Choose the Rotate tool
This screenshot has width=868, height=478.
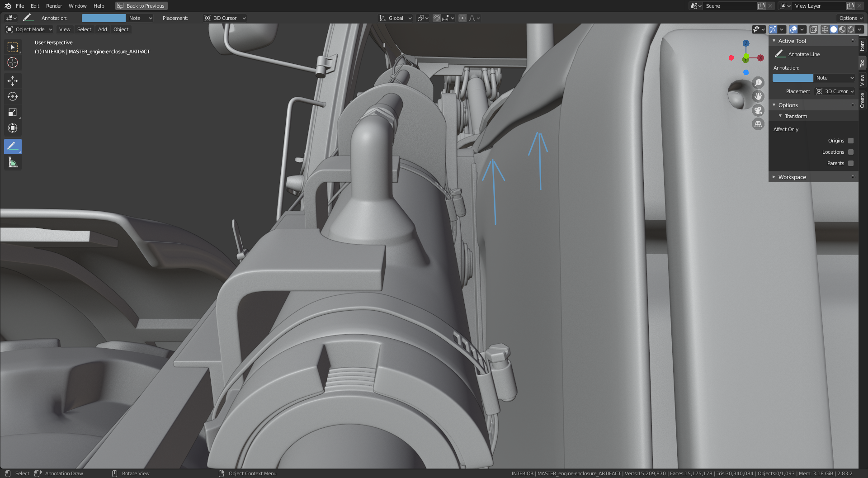[x=13, y=96]
